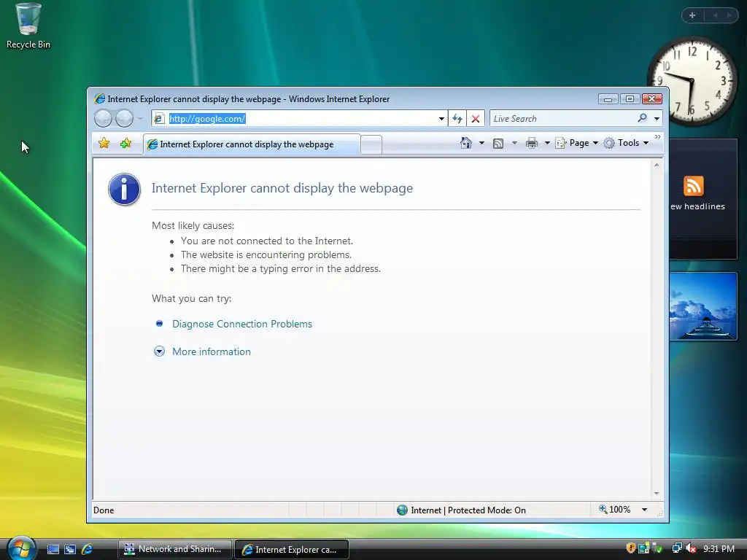Screen dimensions: 747x560
Task: Click the sidebar clock gadget
Action: coord(693,82)
